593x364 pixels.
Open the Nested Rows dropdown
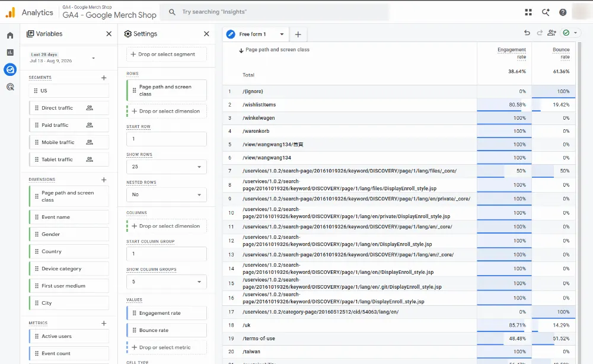tap(167, 194)
